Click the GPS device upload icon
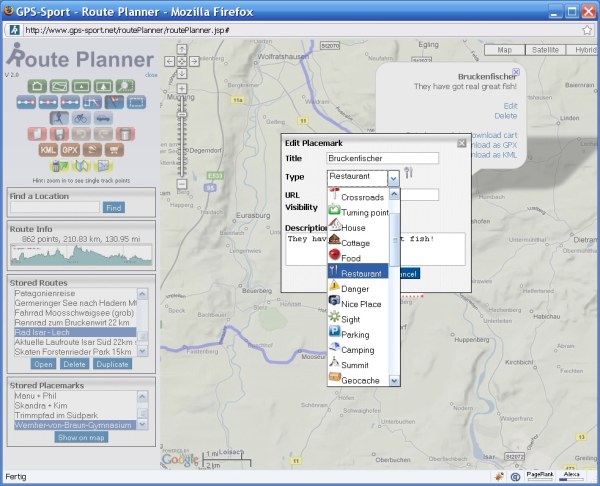Viewport: 600px width, 486px height. 59,166
